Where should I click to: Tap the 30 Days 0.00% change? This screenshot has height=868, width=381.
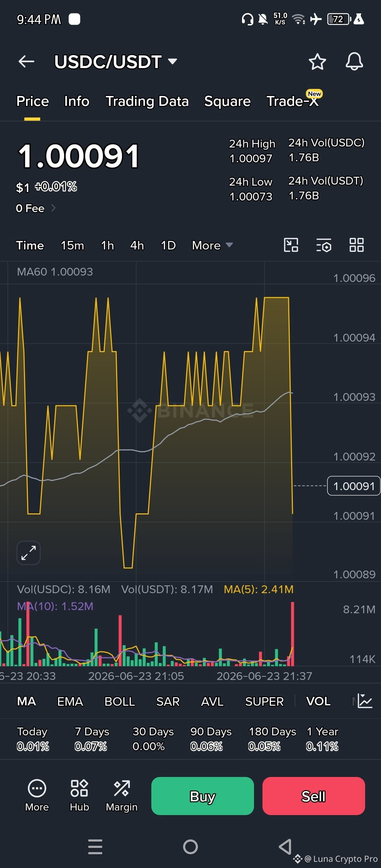pos(153,739)
